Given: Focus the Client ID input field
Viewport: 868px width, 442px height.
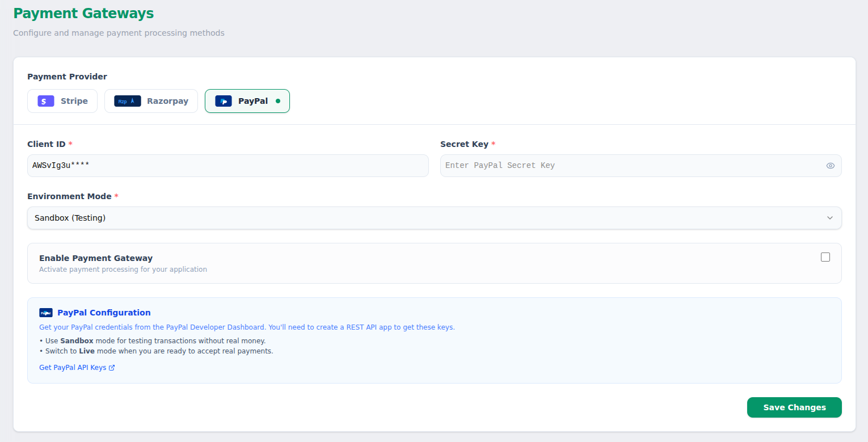Looking at the screenshot, I should [228, 166].
